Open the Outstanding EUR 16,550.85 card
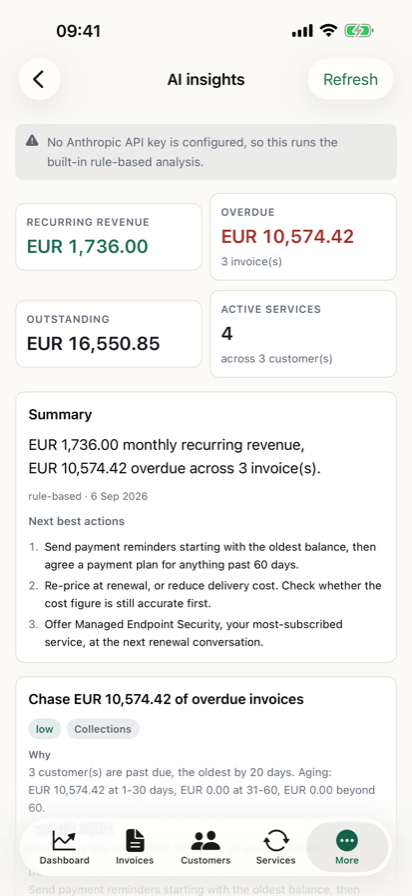The height and width of the screenshot is (896, 412). [109, 334]
